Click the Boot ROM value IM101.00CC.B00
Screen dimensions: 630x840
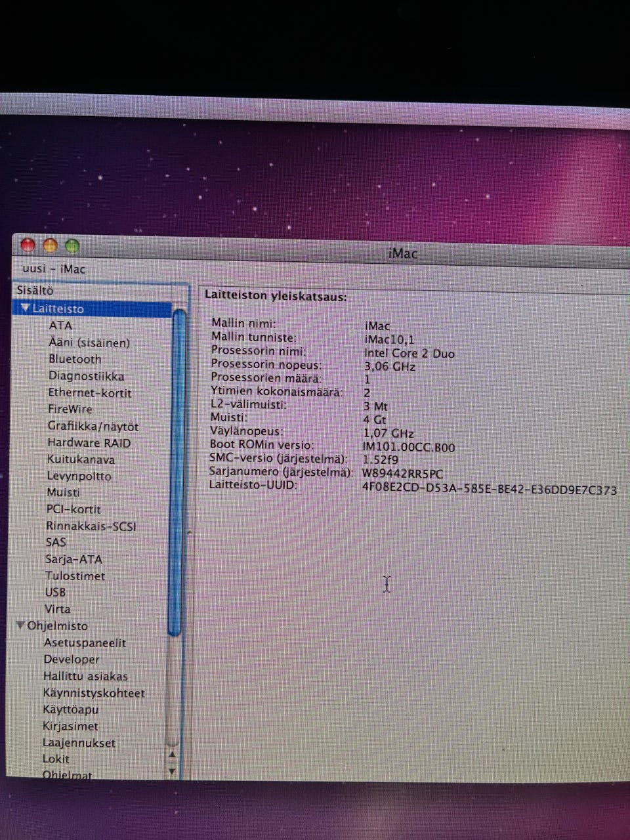click(408, 448)
